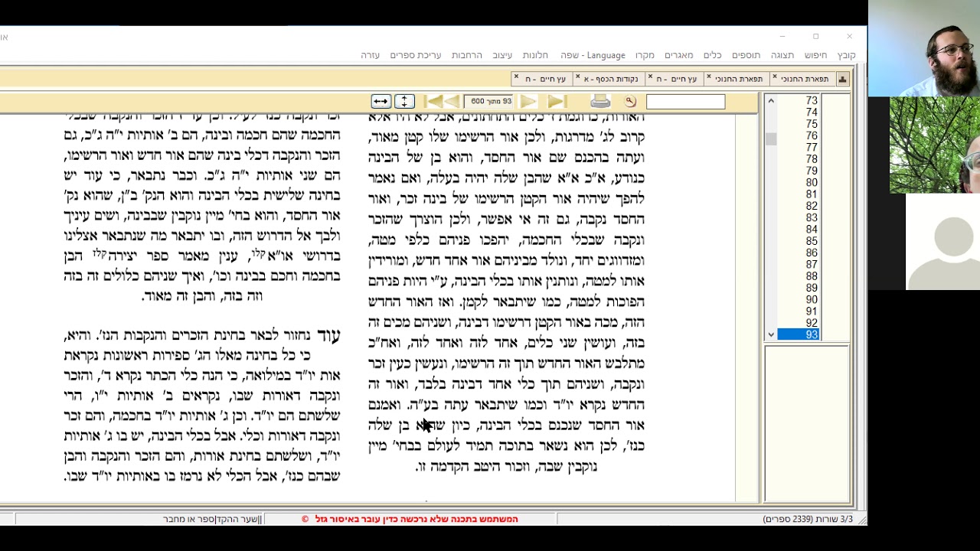980x551 pixels.
Task: Go to previous page arrow
Action: pyautogui.click(x=452, y=101)
